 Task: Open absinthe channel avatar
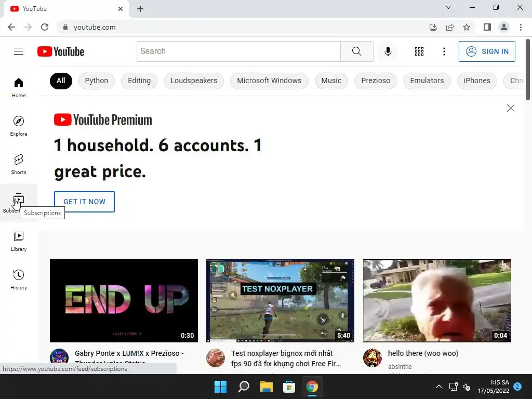[372, 357]
